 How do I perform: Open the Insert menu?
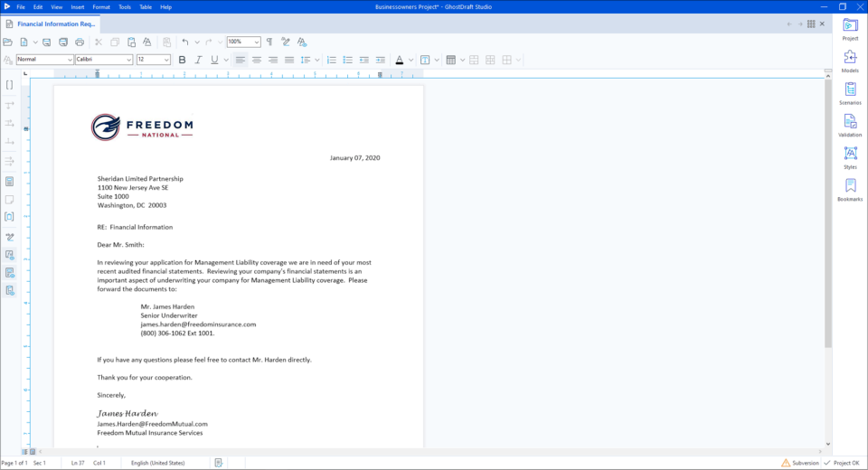(x=78, y=7)
